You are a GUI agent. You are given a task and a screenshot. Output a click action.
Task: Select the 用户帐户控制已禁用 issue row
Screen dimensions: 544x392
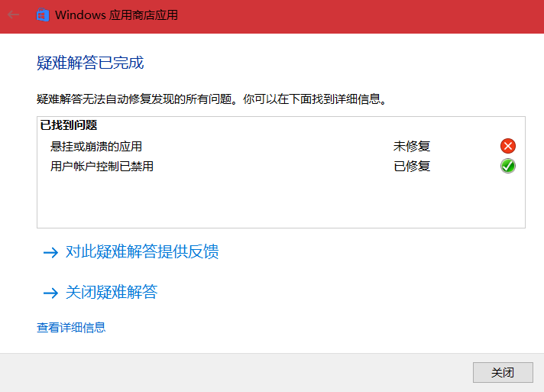[x=281, y=166]
